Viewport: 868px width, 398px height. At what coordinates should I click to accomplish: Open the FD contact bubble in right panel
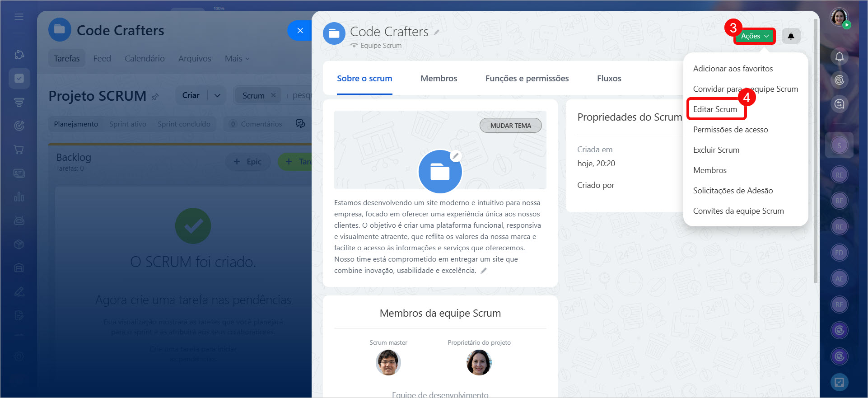[839, 253]
